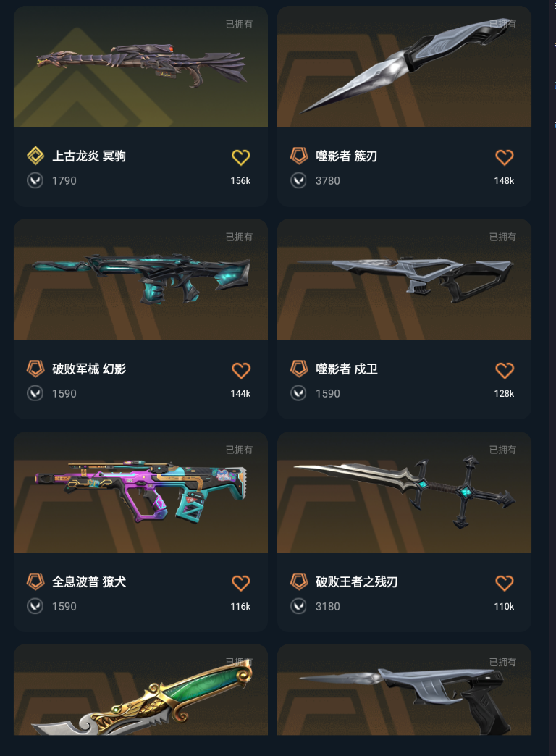Like the 破败军械 幻影 skin
This screenshot has width=556, height=756.
coord(240,370)
